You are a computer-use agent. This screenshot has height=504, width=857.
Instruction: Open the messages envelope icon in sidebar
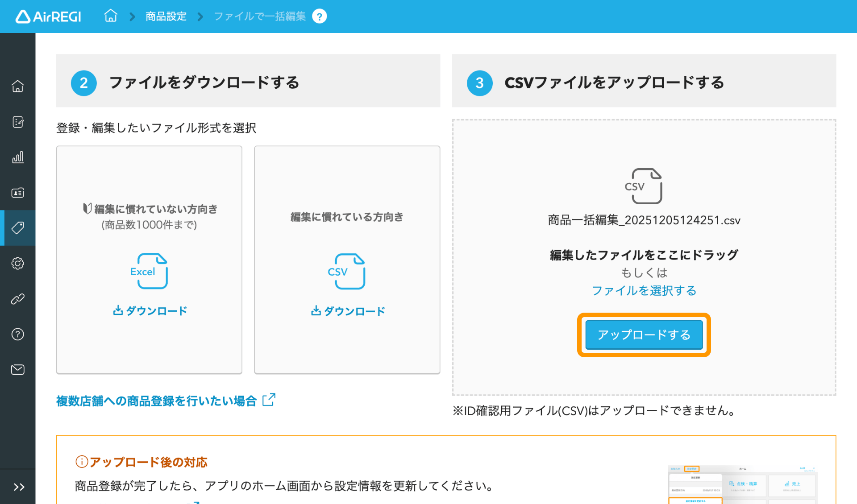tap(17, 369)
